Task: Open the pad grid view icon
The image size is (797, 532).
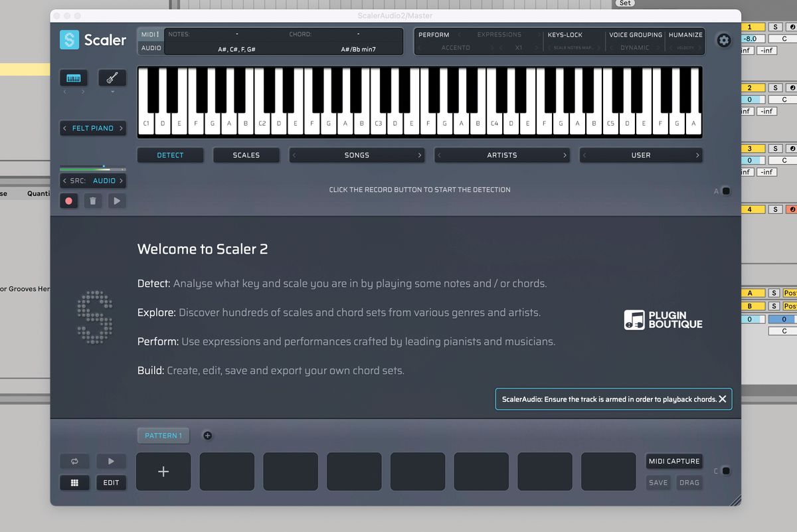Action: click(74, 483)
